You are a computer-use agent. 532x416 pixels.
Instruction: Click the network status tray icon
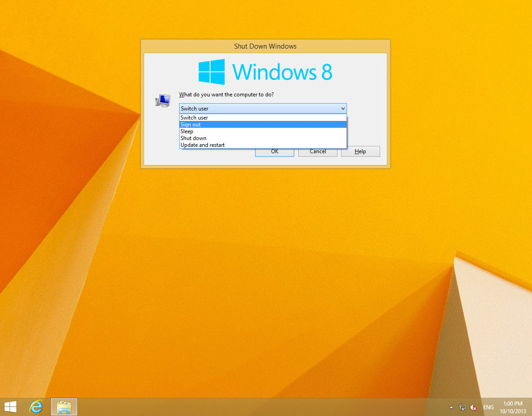tap(462, 407)
